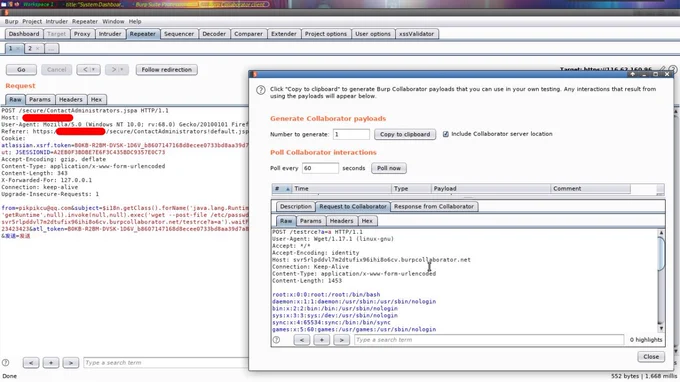Go to next match in Collaborator search
The image size is (680, 382).
pyautogui.click(x=341, y=340)
